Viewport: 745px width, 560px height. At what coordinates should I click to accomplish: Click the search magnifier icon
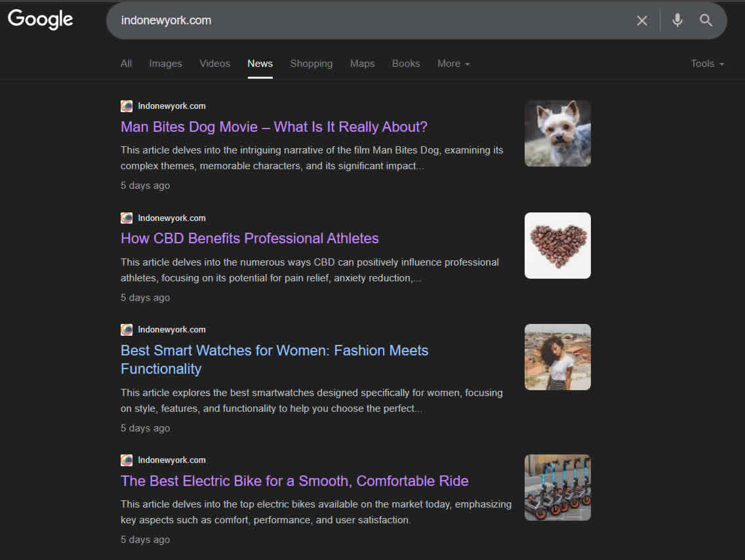706,20
